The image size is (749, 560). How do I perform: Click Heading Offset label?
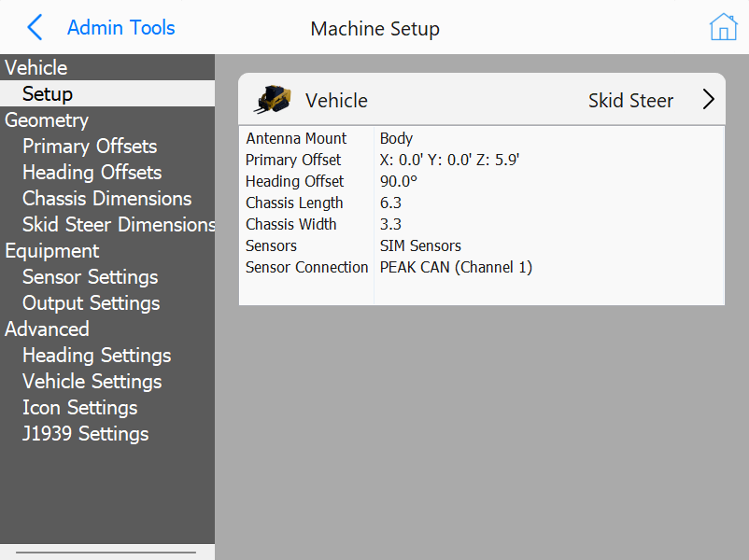click(295, 181)
